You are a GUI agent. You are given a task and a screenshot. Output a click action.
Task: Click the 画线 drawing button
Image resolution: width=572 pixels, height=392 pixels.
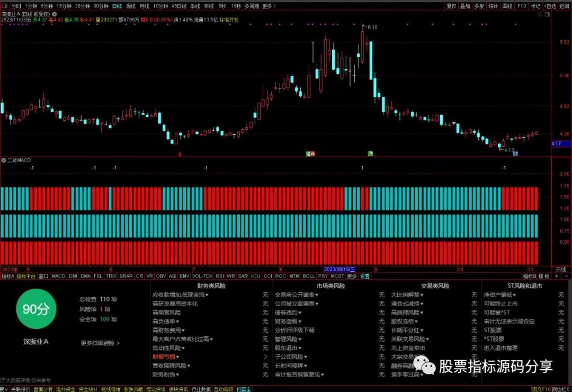507,6
